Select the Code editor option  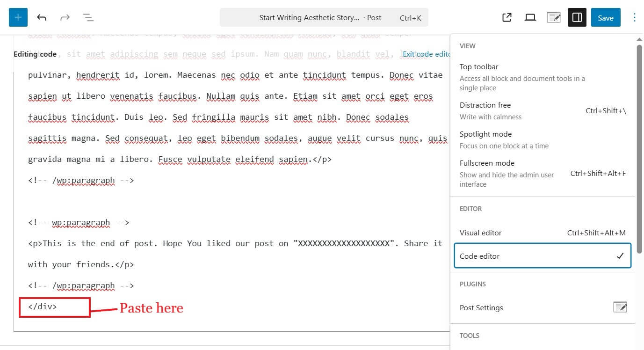click(543, 256)
